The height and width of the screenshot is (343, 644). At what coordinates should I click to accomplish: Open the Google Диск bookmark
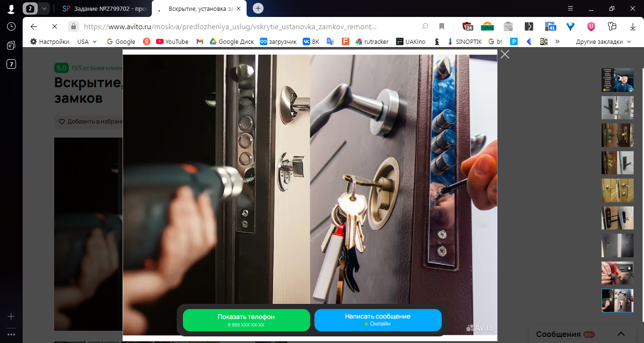tap(231, 41)
